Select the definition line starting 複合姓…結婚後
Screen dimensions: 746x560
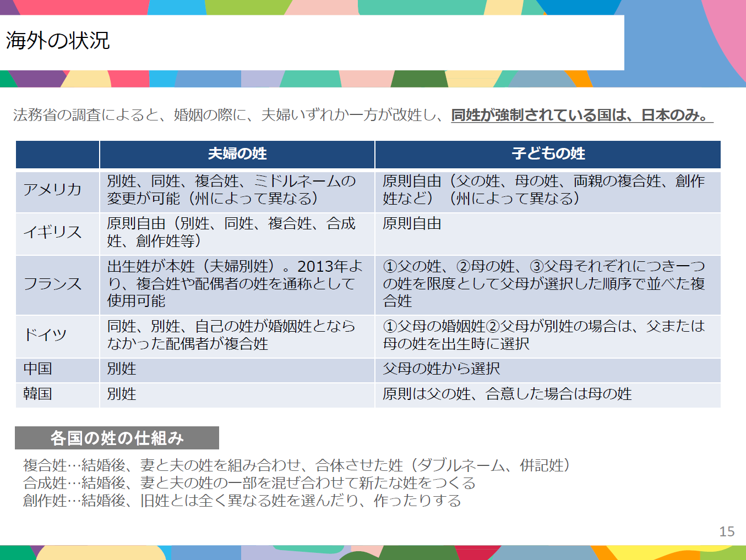[x=297, y=465]
